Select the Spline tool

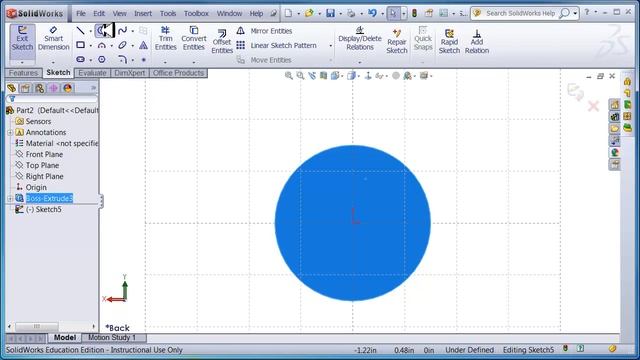click(x=122, y=31)
